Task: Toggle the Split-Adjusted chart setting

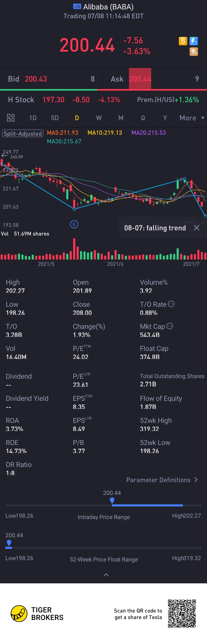Action: tap(23, 133)
